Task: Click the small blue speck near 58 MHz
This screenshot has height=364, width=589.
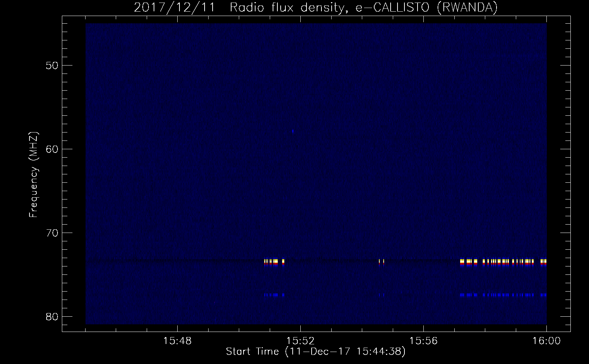Action: (x=293, y=131)
